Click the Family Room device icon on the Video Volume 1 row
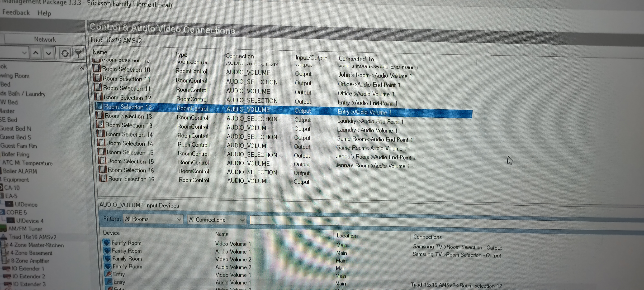Image resolution: width=644 pixels, height=290 pixels. tap(106, 242)
